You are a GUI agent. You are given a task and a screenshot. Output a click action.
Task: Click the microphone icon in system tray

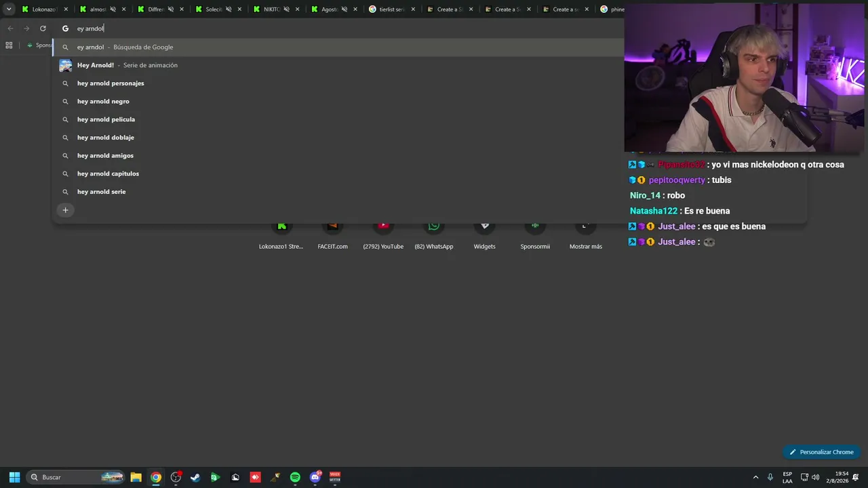(x=770, y=477)
